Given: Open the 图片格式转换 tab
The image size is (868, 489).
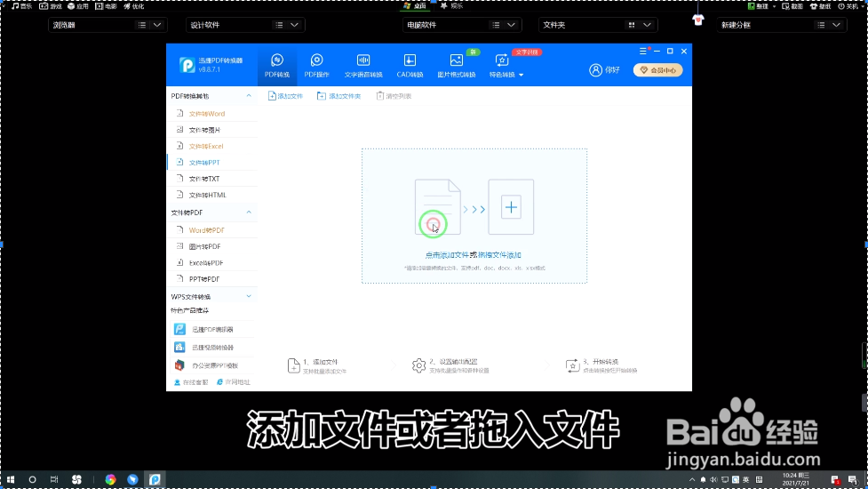Looking at the screenshot, I should coord(456,65).
